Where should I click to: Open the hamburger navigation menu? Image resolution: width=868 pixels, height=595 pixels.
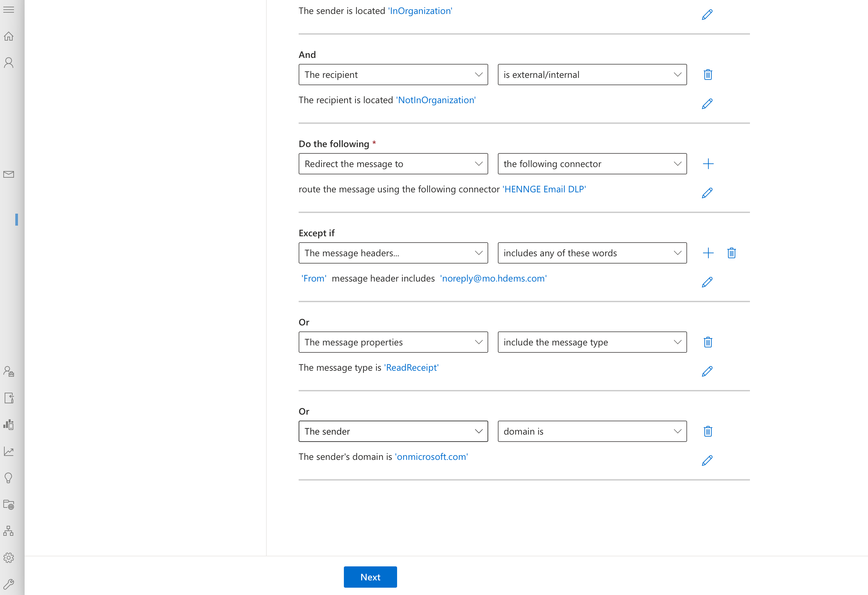[9, 10]
